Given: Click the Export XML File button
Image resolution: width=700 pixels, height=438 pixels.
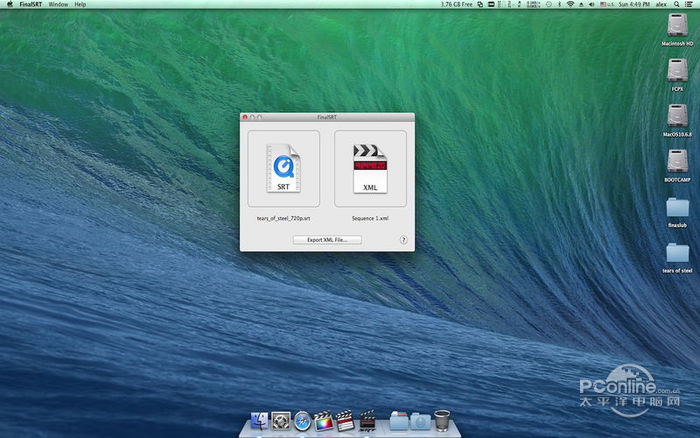Looking at the screenshot, I should (327, 240).
